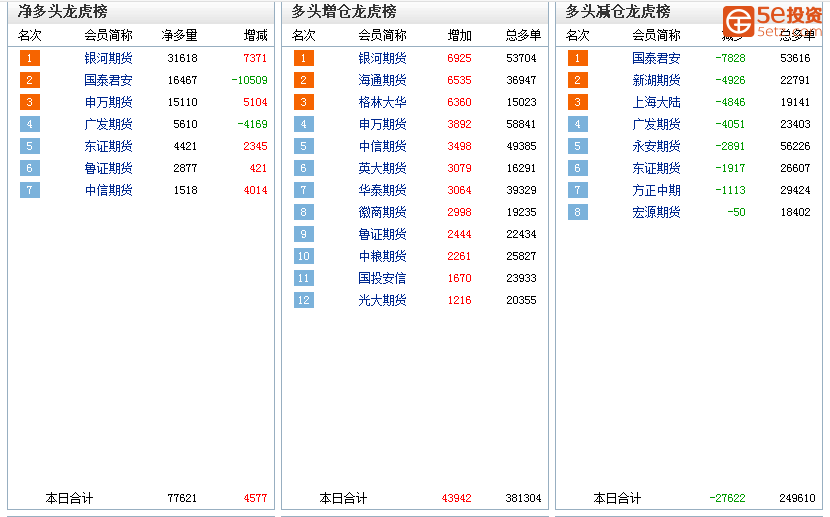Open 申万期货 in the 多头增仓龙虎榜 list

point(382,124)
